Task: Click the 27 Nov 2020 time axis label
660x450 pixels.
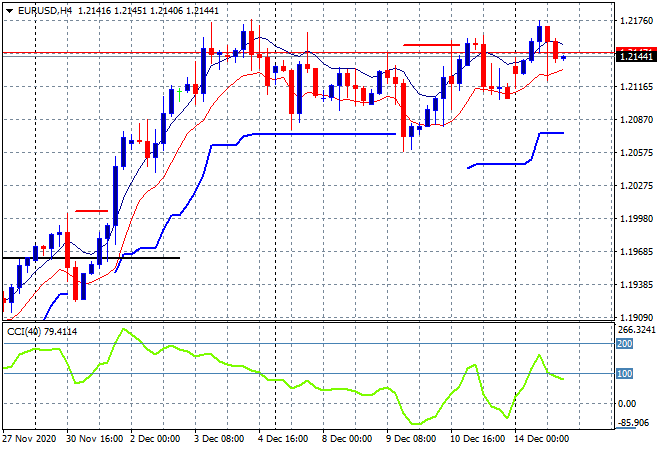Action: 29,439
